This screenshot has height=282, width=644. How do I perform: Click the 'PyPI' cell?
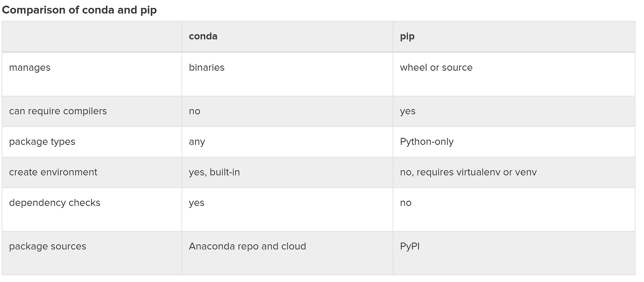click(410, 246)
